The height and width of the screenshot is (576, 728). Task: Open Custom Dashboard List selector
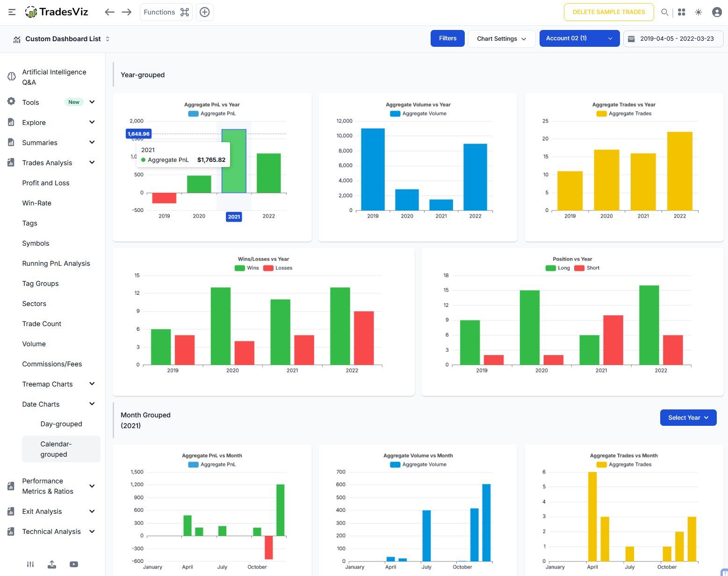point(63,39)
